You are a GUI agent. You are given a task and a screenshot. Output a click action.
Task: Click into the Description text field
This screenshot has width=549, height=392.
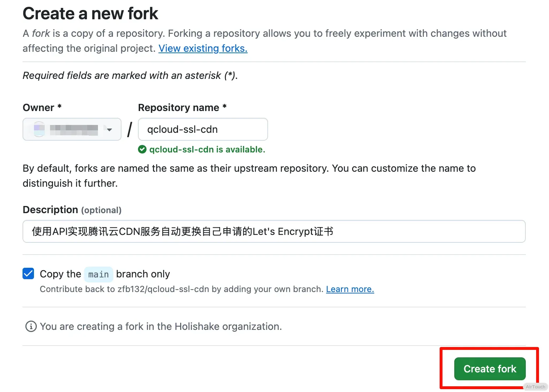pos(274,231)
